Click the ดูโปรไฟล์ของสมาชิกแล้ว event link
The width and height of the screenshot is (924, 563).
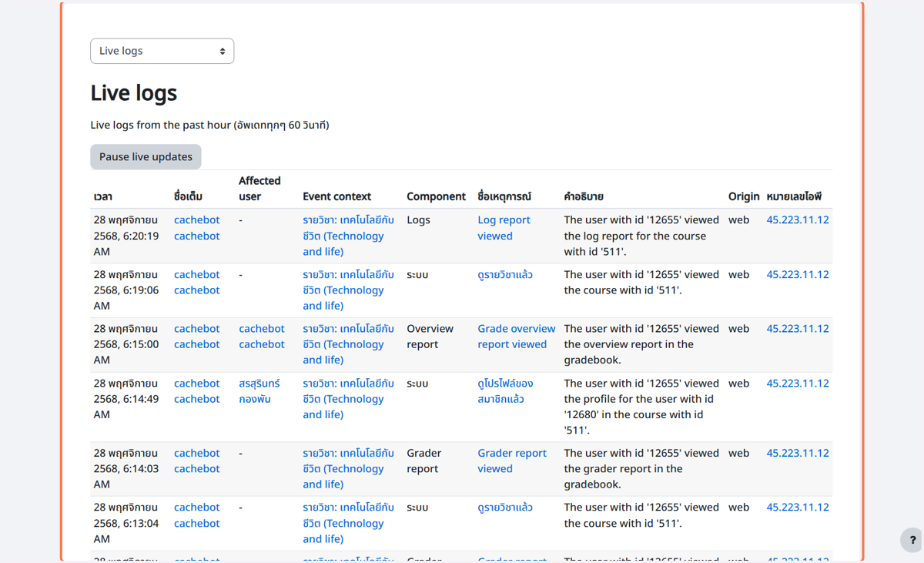coord(505,390)
